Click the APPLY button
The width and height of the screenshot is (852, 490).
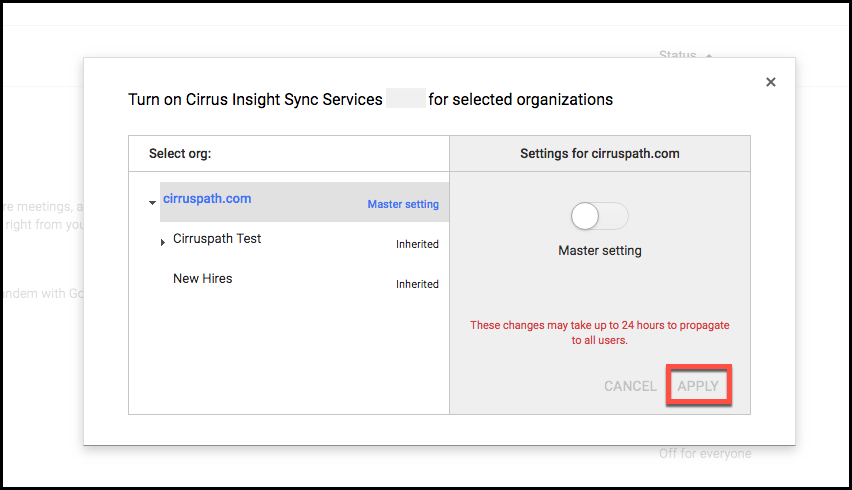(x=698, y=386)
